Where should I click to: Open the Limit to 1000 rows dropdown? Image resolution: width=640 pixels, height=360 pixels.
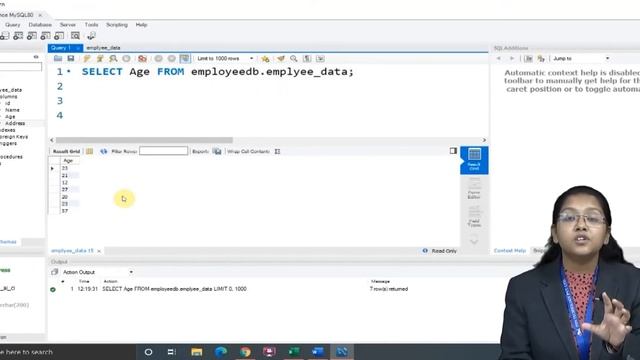point(225,59)
